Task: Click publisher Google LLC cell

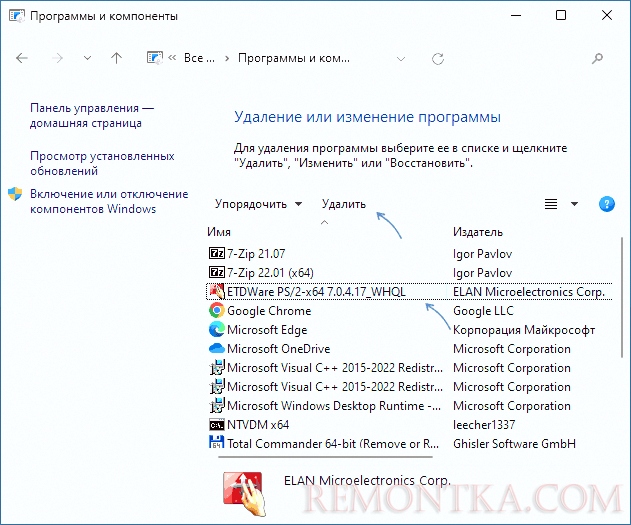Action: click(483, 311)
